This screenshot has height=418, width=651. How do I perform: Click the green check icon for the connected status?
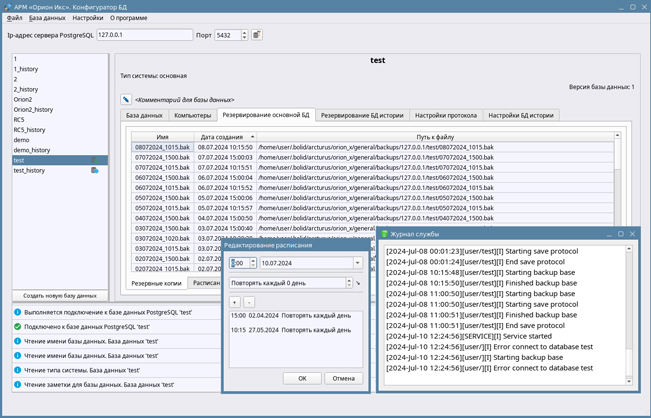tap(18, 326)
